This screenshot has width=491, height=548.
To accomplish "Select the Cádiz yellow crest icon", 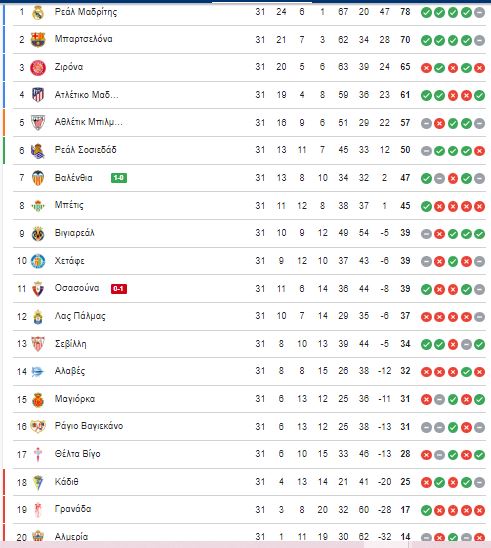I will [x=38, y=482].
